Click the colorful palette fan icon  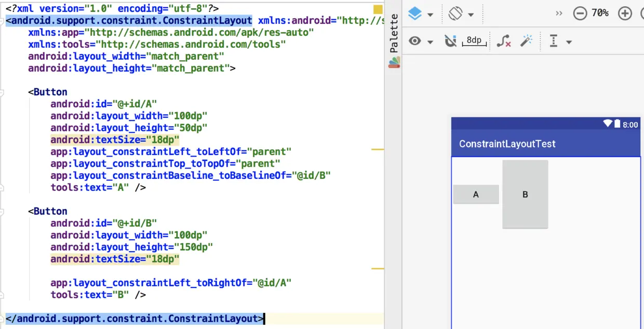pyautogui.click(x=394, y=63)
